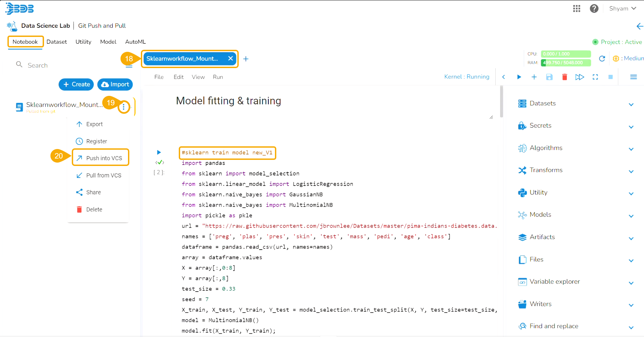Click the Sklearnworkflow_Mount notebook in the list
Image resolution: width=644 pixels, height=337 pixels.
[x=64, y=105]
